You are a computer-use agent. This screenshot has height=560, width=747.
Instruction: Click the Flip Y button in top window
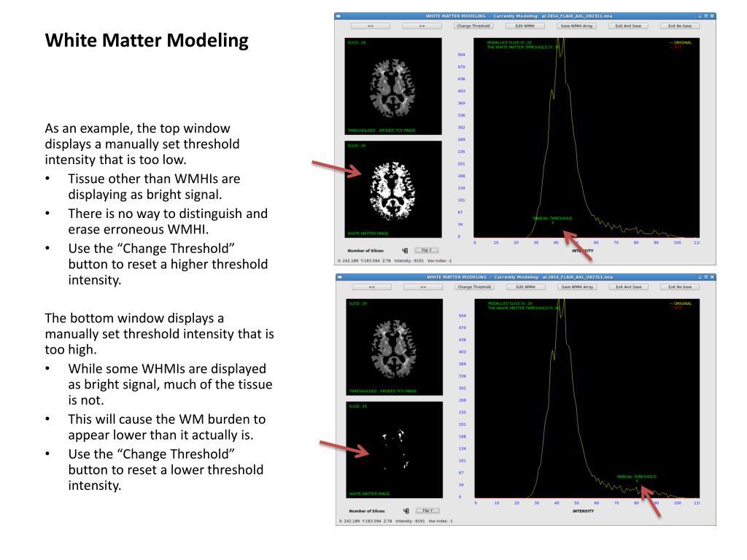coord(426,250)
